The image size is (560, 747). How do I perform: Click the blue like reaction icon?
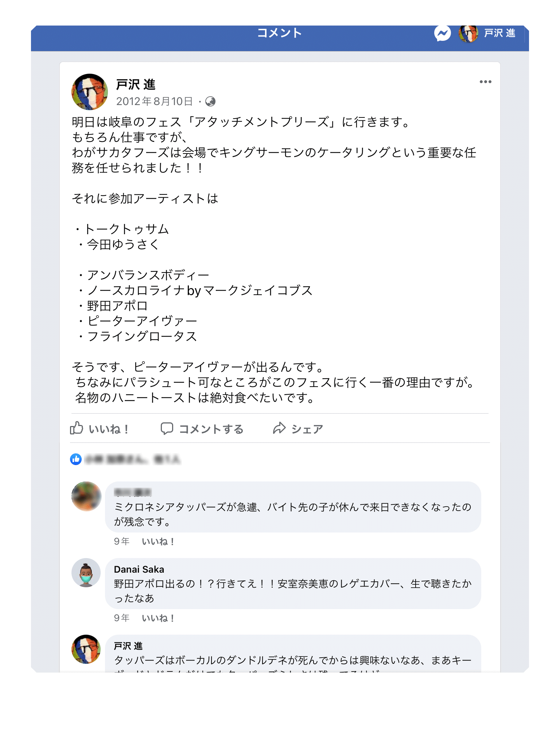coord(76,459)
